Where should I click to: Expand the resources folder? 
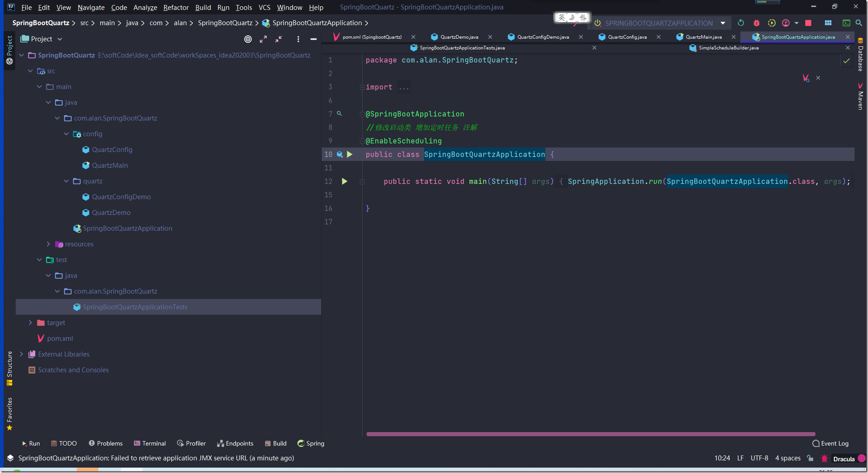coord(49,244)
